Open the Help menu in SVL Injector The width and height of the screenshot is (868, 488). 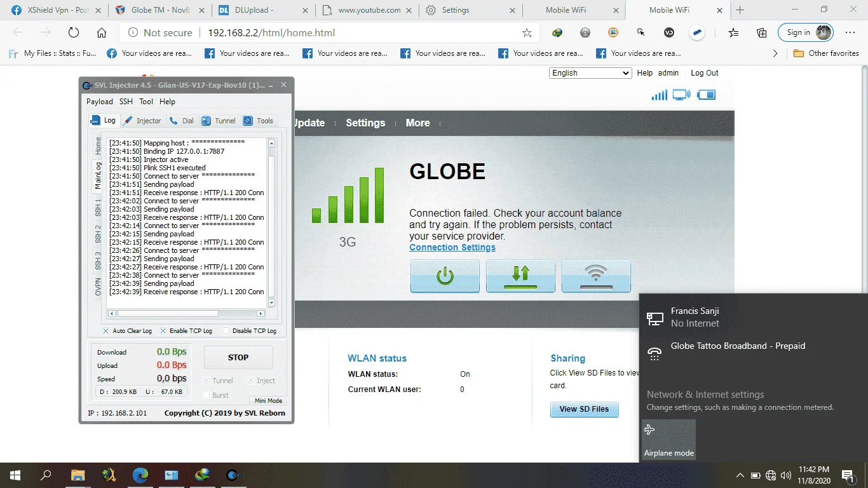[x=167, y=102]
